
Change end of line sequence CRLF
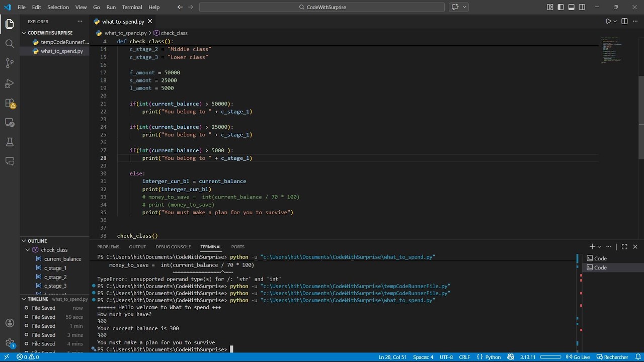point(464,357)
